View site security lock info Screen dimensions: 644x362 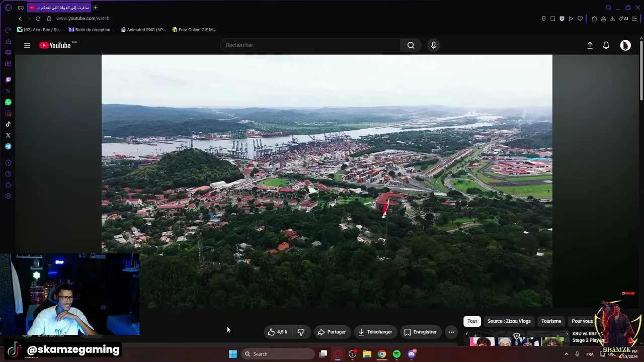[x=49, y=19]
